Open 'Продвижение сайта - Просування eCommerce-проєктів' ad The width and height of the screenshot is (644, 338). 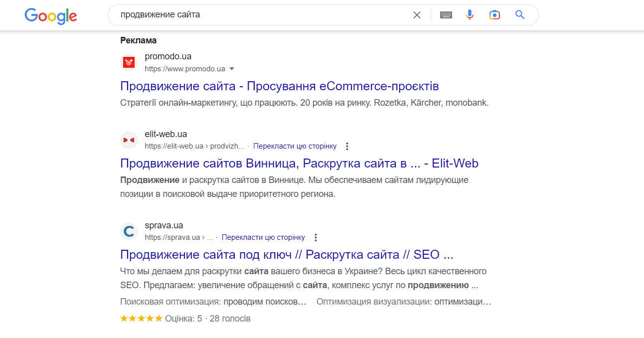[279, 86]
